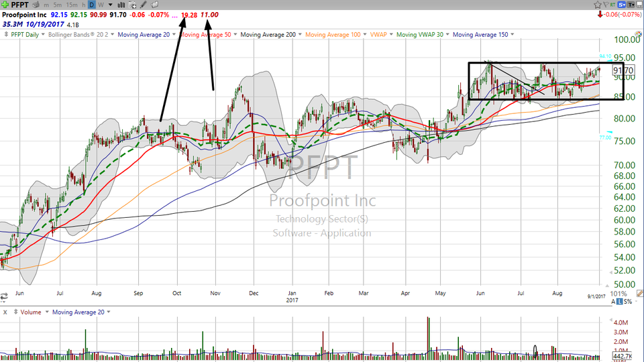Viewport: 644px width, 362px height.
Task: Click the chart color palette icon
Action: click(x=639, y=34)
